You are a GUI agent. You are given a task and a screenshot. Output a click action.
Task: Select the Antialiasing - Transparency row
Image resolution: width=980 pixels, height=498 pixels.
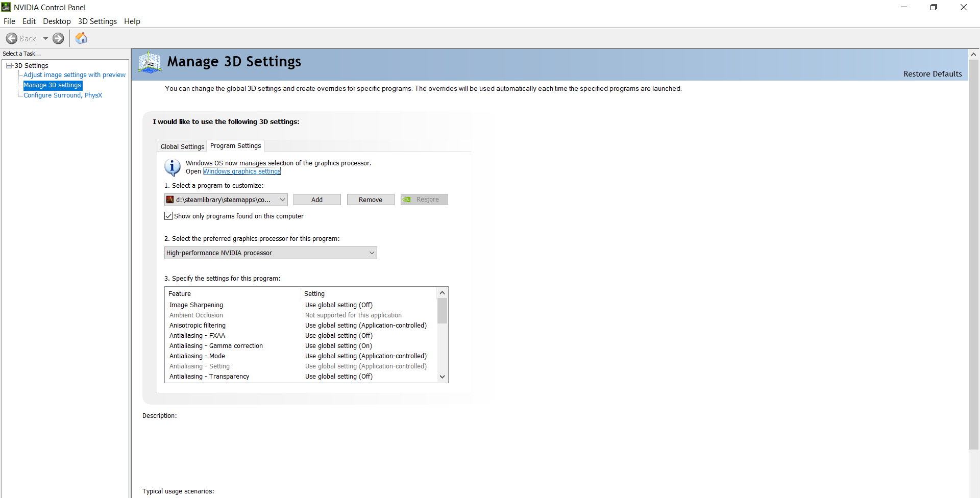(301, 377)
